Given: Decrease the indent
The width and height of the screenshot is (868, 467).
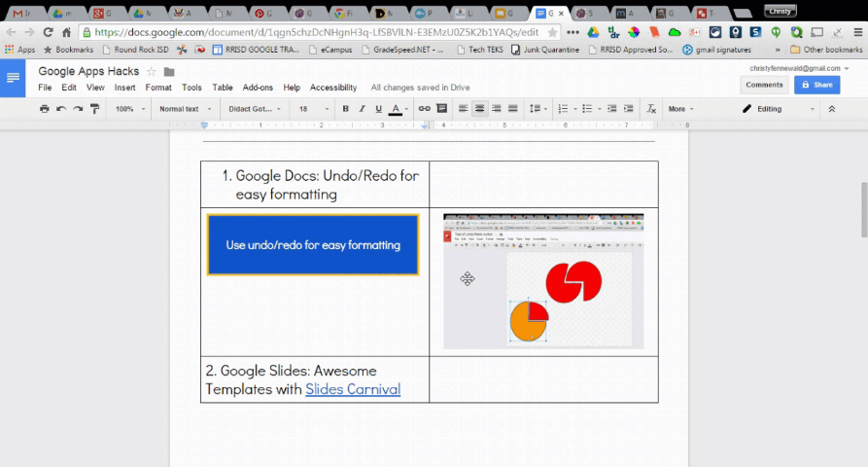Looking at the screenshot, I should (611, 109).
